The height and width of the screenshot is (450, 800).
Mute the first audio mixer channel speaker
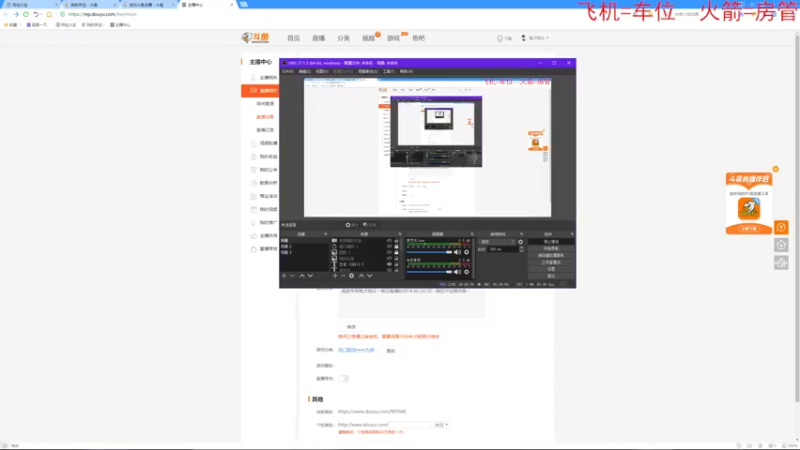click(457, 252)
